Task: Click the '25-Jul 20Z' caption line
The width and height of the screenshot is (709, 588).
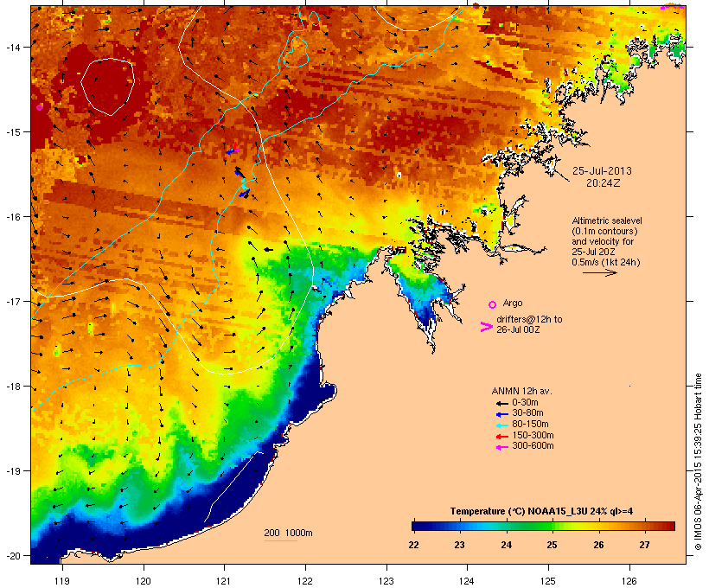Action: tap(593, 252)
